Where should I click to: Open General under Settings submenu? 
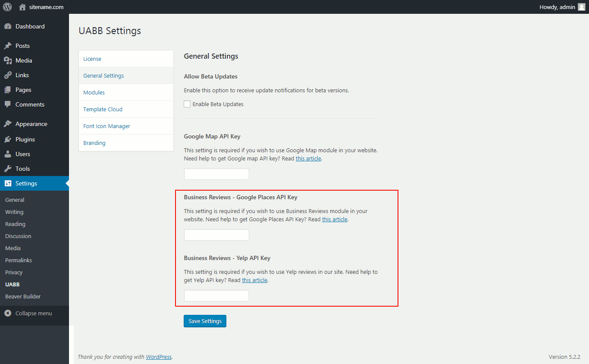15,200
